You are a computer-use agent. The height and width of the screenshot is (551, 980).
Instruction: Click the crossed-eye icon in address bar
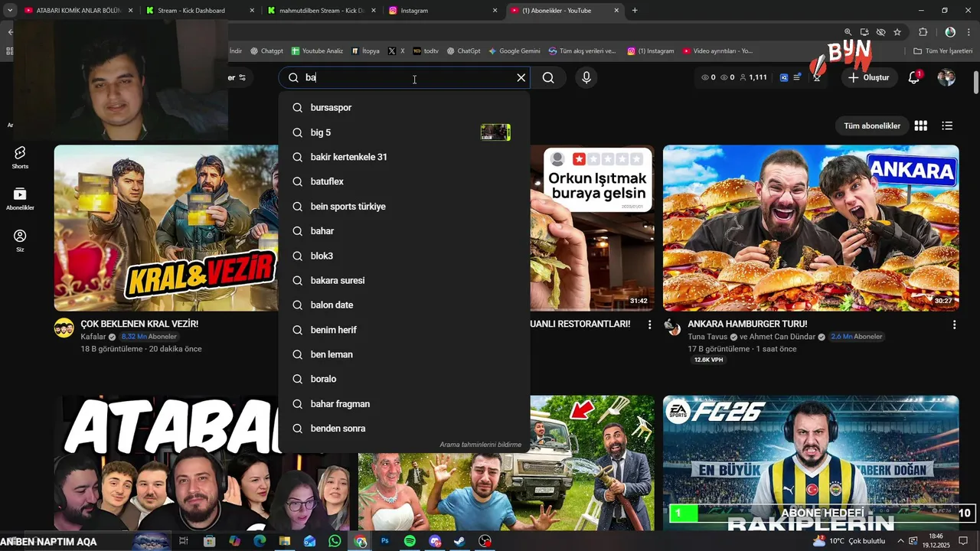click(x=880, y=32)
